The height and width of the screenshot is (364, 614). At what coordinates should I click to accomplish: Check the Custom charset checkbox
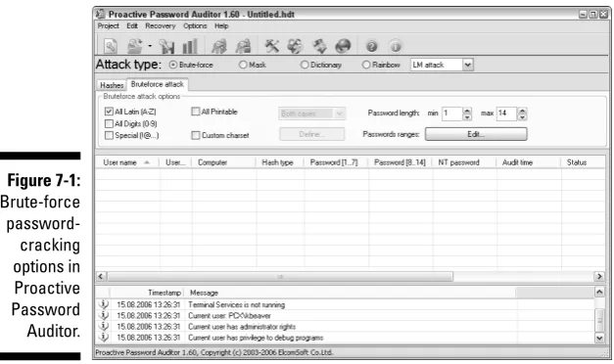pos(196,135)
